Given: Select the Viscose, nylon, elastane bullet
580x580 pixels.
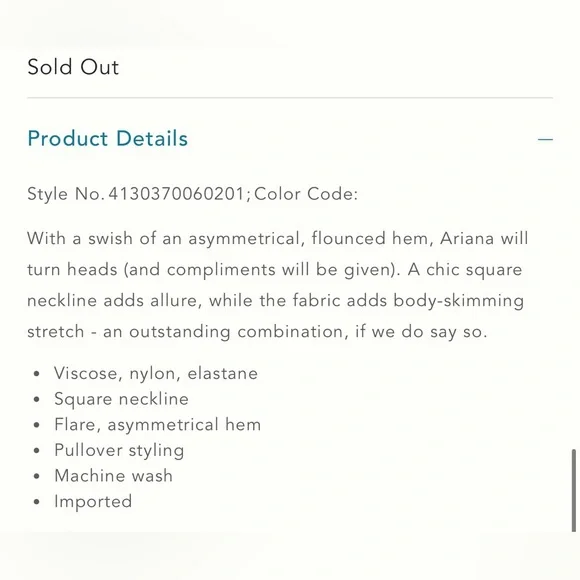Looking at the screenshot, I should [x=156, y=373].
